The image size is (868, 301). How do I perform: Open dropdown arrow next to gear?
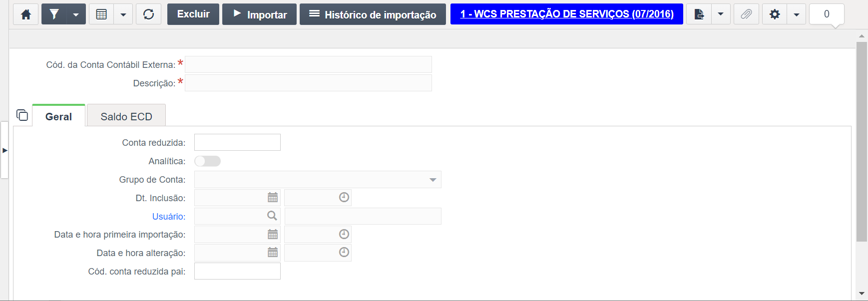(x=797, y=14)
